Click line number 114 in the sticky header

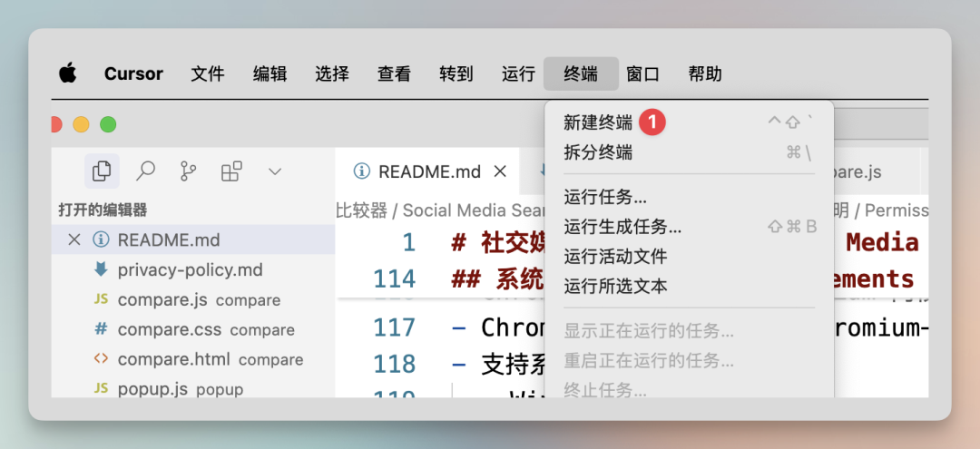pyautogui.click(x=395, y=278)
